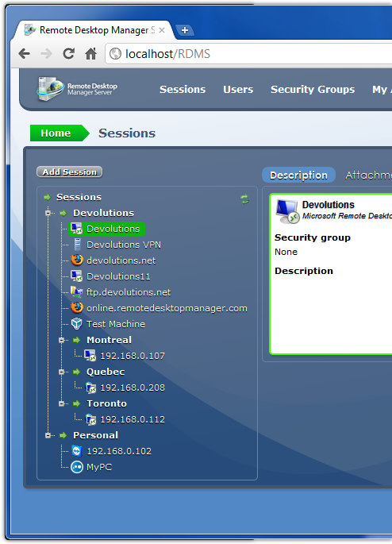Collapse the Personal folder node

click(48, 435)
